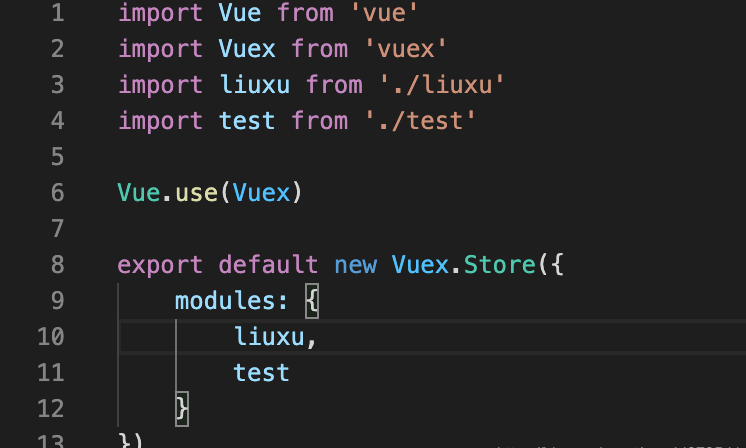Click line number 10 in the gutter
Viewport: 746px width, 448px height.
click(50, 337)
